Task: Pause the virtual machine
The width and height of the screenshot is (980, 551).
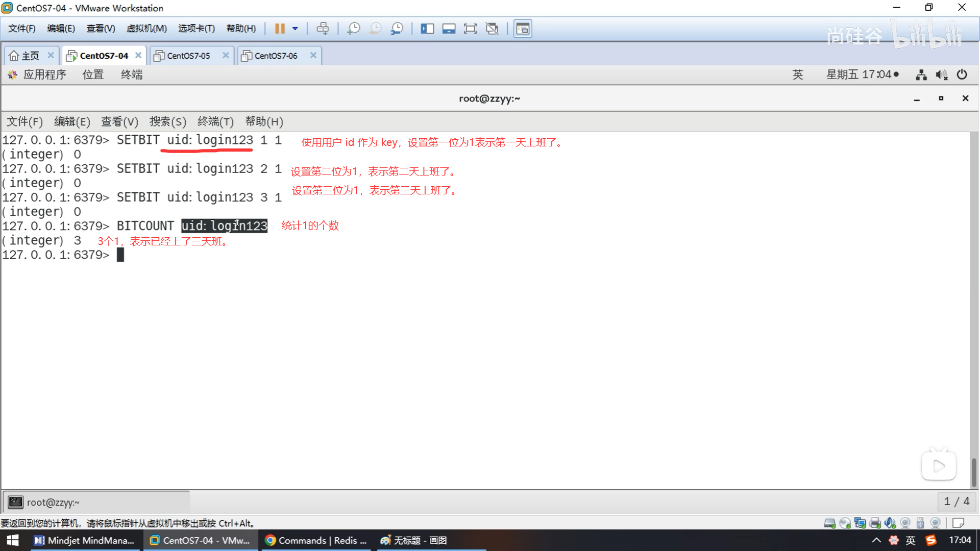Action: [279, 29]
